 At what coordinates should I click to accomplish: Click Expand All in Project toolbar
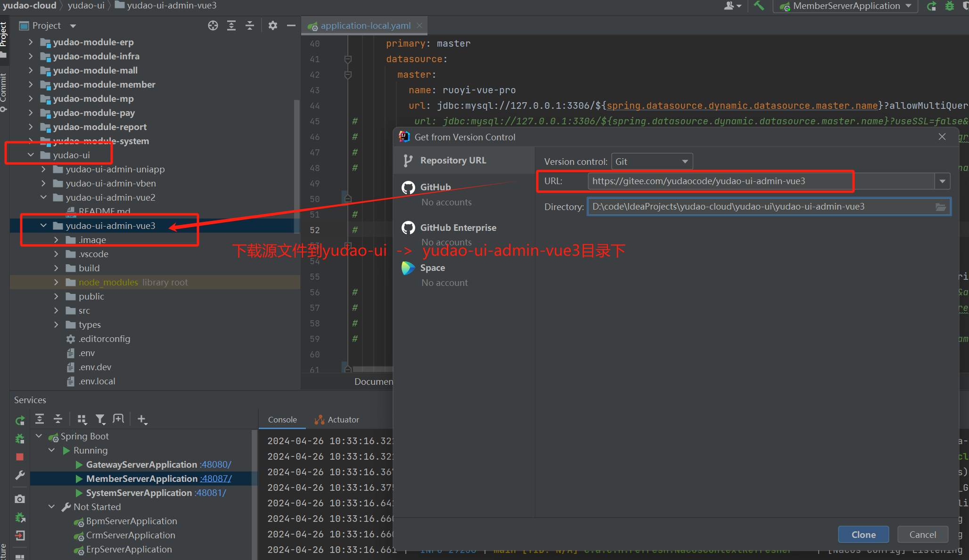[x=231, y=25]
